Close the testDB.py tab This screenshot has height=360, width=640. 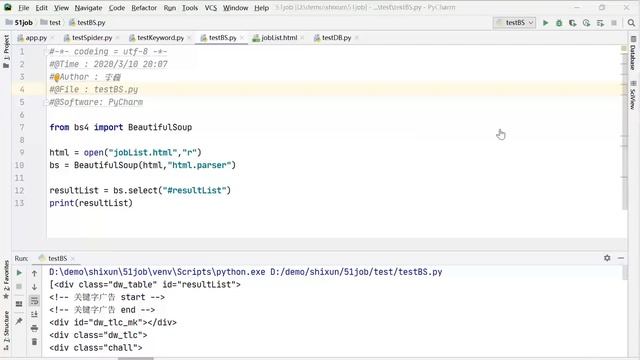356,38
